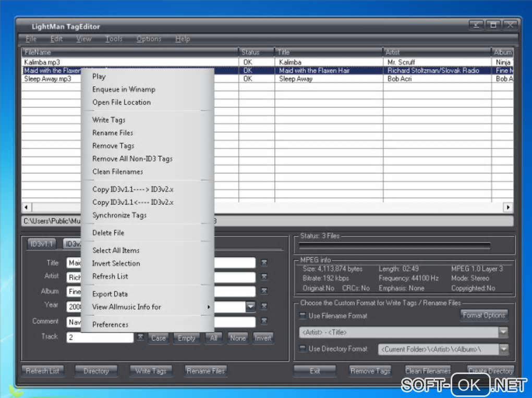532x398 pixels.
Task: Click the bottom Remove Tags button
Action: point(370,371)
